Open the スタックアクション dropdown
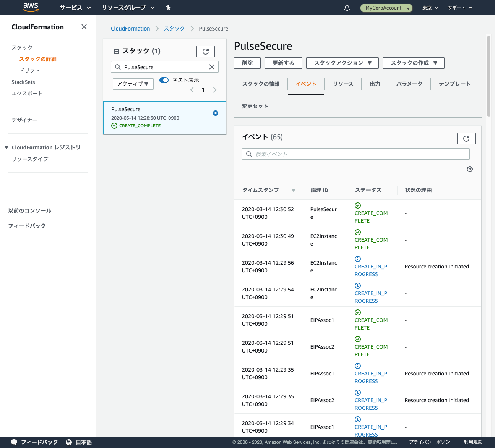Image resolution: width=495 pixels, height=448 pixels. pos(342,63)
